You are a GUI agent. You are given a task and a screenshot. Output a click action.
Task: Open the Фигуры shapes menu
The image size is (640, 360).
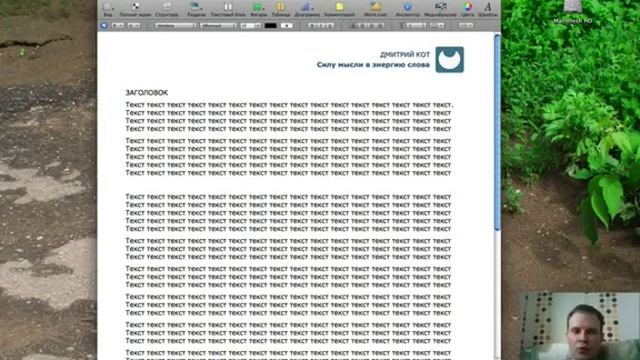[258, 9]
